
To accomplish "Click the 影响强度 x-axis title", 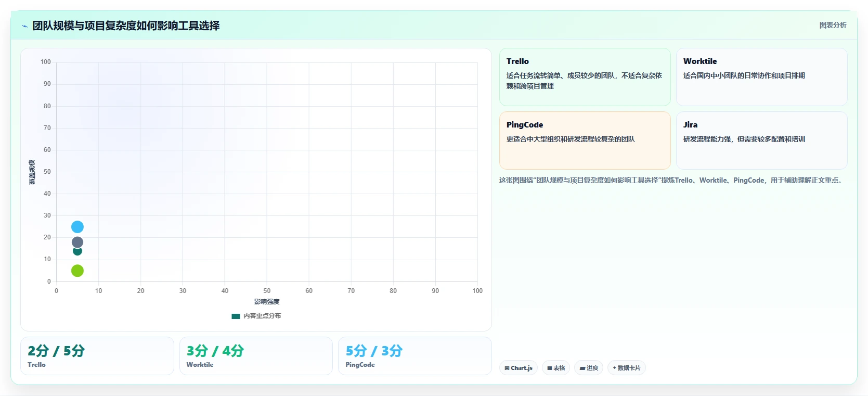I will tap(267, 302).
